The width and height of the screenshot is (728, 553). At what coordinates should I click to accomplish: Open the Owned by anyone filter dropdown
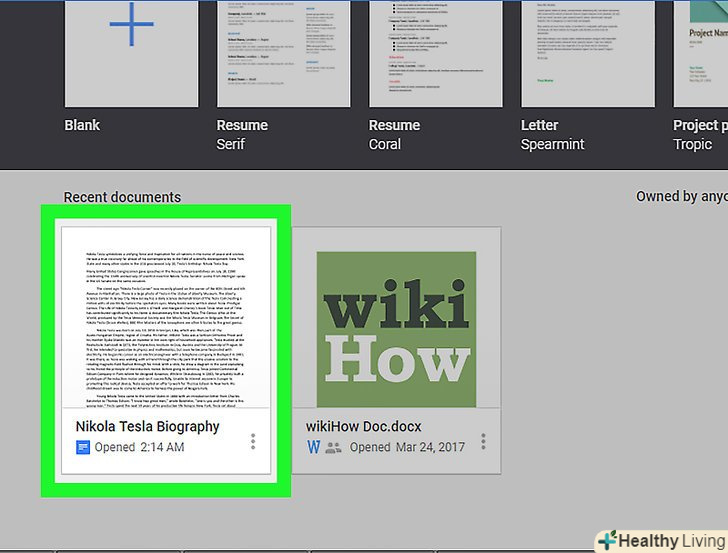[x=682, y=196]
